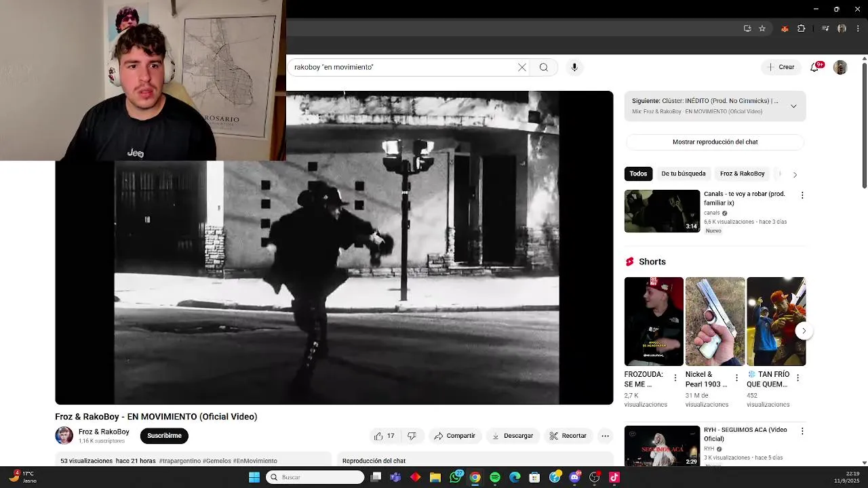Open TikTok from taskbar

[x=614, y=477]
